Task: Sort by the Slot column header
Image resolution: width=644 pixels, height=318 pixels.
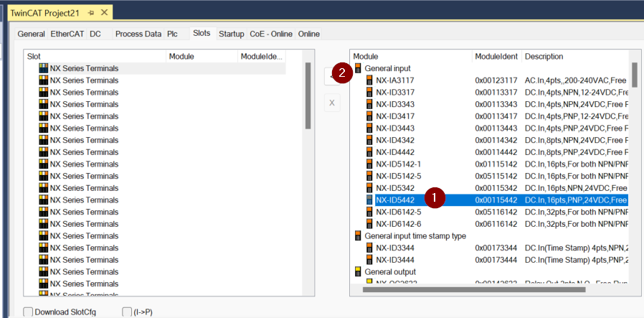Action: [x=95, y=56]
